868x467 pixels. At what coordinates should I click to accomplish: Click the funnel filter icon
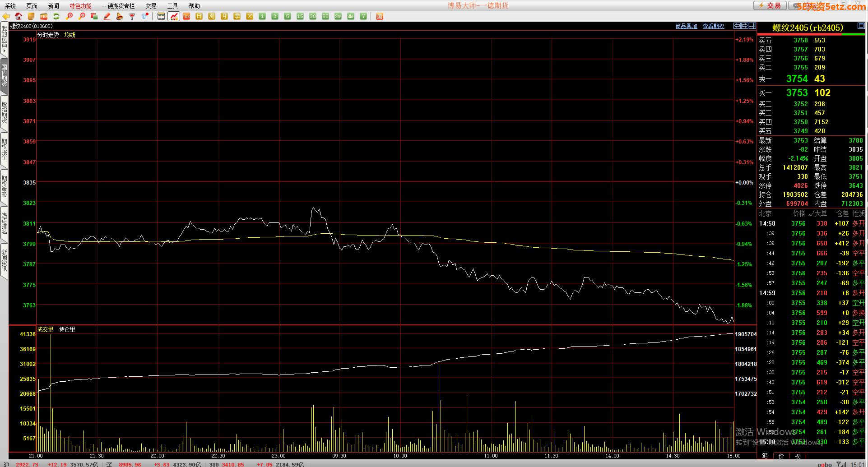pyautogui.click(x=132, y=16)
